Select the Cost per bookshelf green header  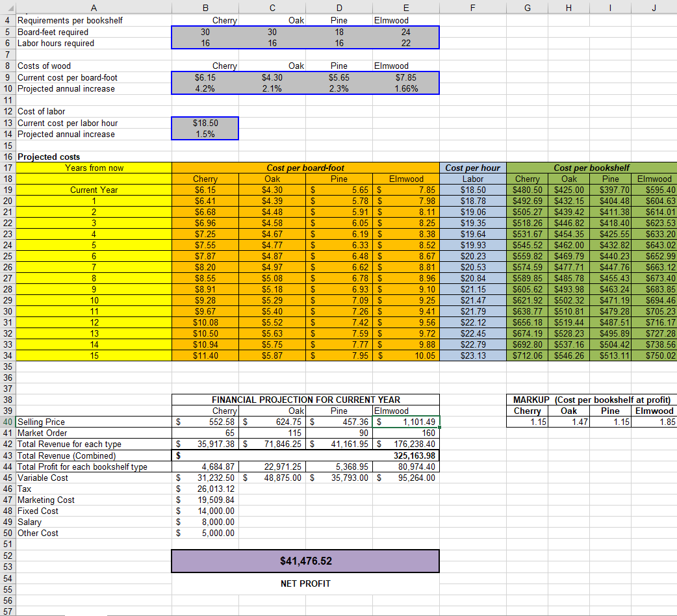point(590,168)
